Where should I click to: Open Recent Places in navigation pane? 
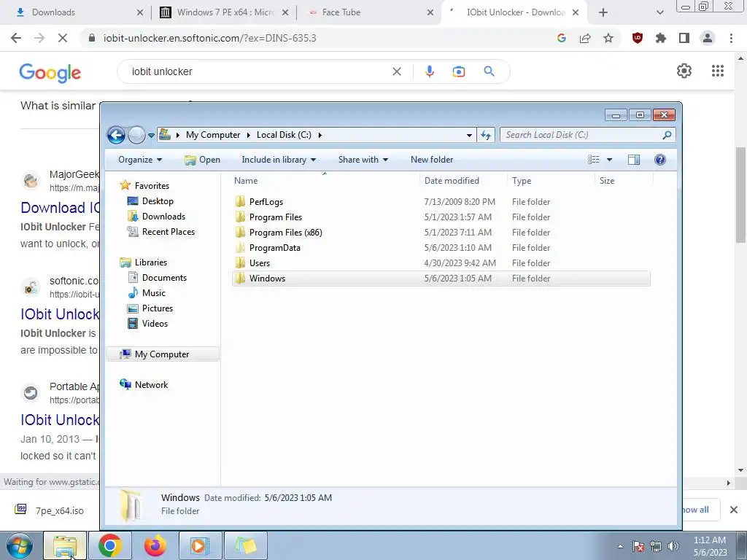(x=161, y=231)
